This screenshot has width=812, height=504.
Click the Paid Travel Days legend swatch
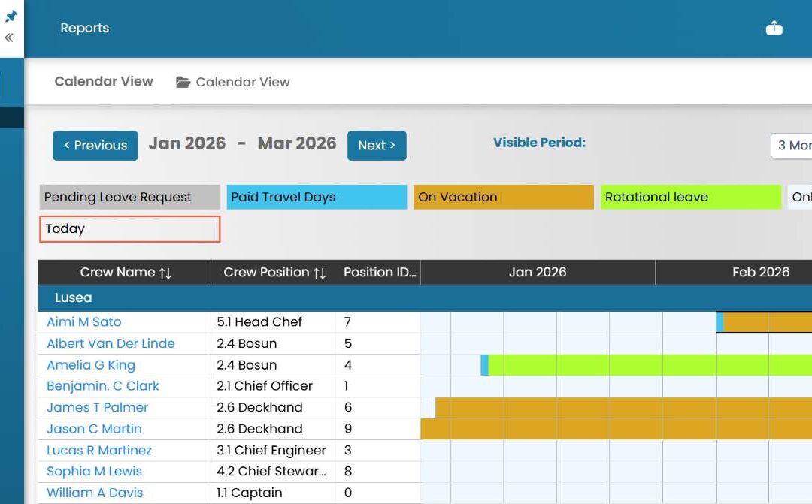pos(317,197)
